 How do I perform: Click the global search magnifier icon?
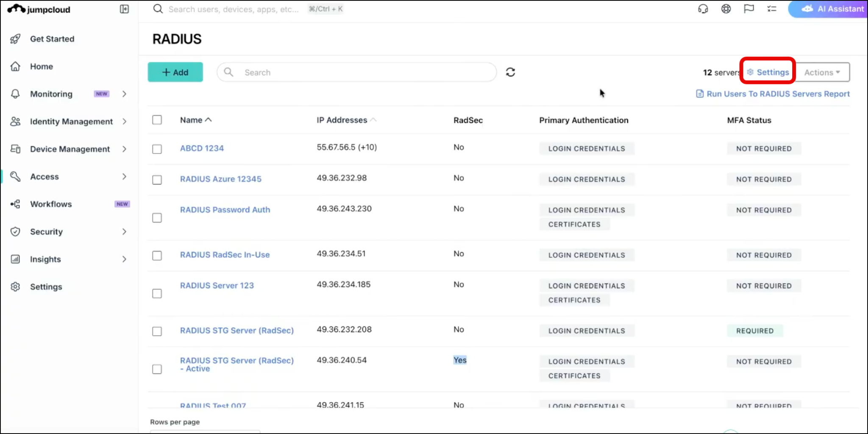click(158, 9)
